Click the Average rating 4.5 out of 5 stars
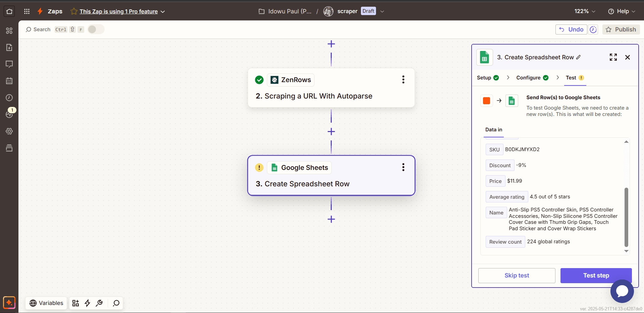This screenshot has height=313, width=644. [x=550, y=197]
